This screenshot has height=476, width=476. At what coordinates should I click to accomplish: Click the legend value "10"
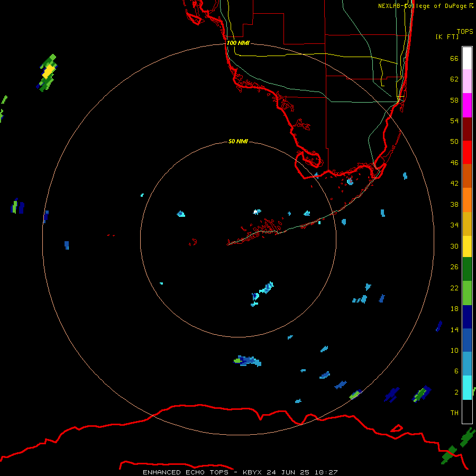click(x=454, y=351)
